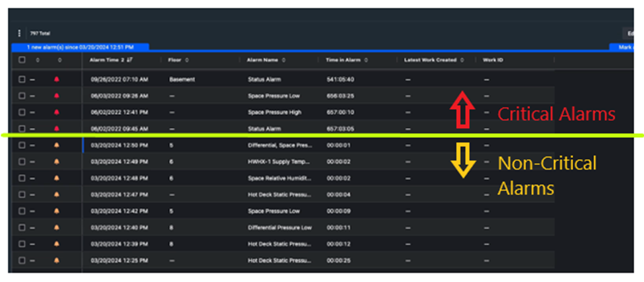Click the orange bell on the 12:47 PM row
Viewport: 644px width, 282px height.
pos(57,195)
